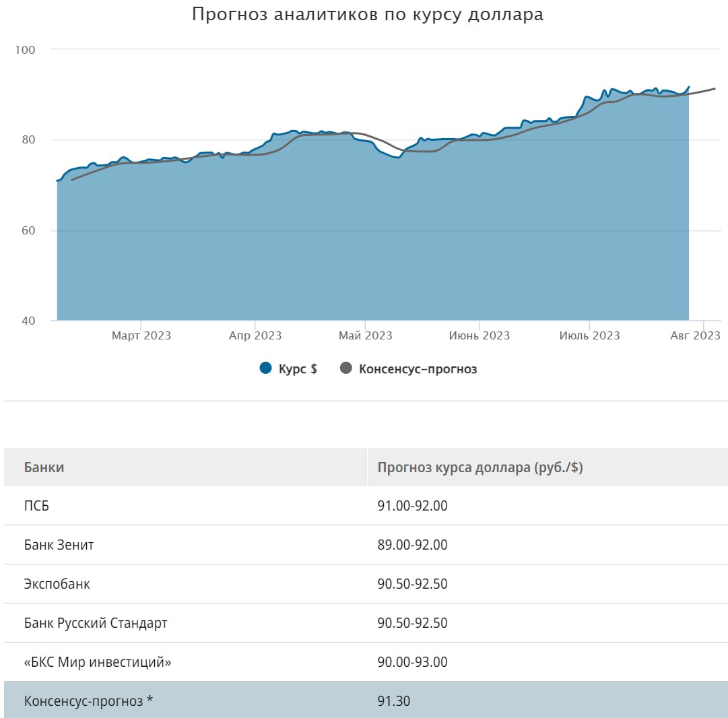Click the 'Май 2023' axis label
This screenshot has width=728, height=718.
tap(365, 335)
